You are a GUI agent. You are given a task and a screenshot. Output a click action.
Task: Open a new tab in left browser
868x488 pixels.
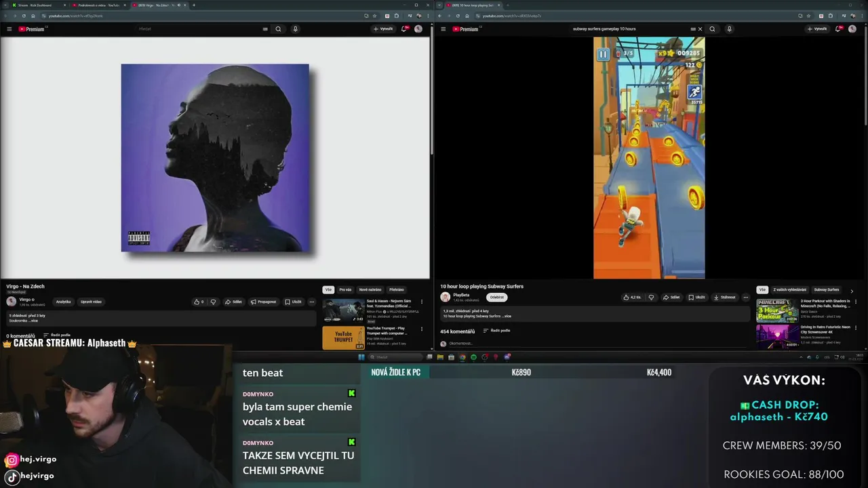coord(194,5)
